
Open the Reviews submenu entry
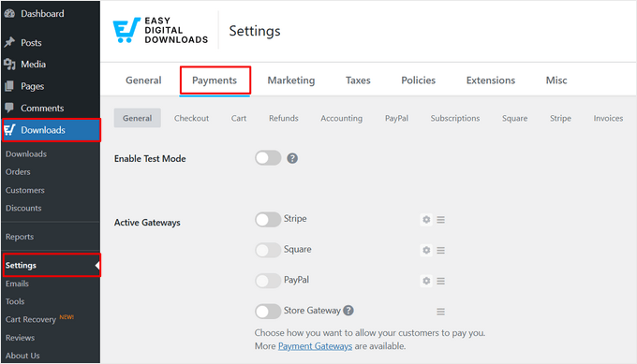click(20, 337)
